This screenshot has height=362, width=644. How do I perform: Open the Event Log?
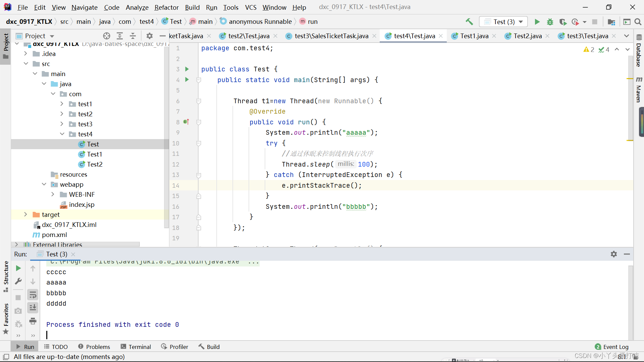pos(612,347)
